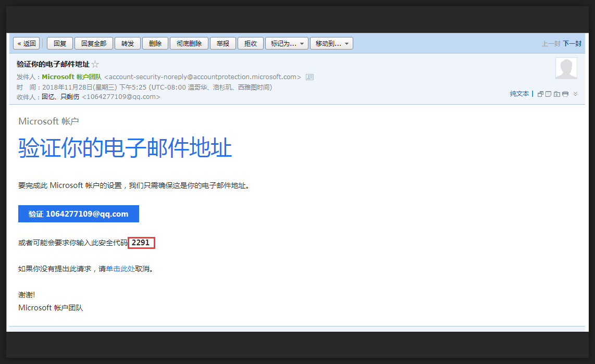Screen dimensions: 595x364
Task: Click the save/download email icon
Action: (x=556, y=94)
